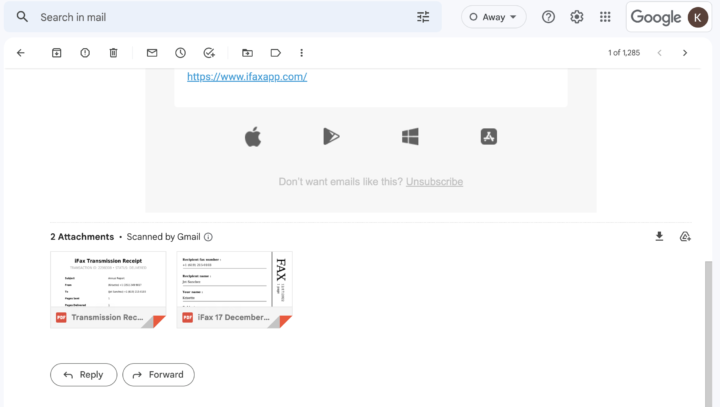Click the Unsubscribe link
The width and height of the screenshot is (720, 407).
click(x=434, y=181)
